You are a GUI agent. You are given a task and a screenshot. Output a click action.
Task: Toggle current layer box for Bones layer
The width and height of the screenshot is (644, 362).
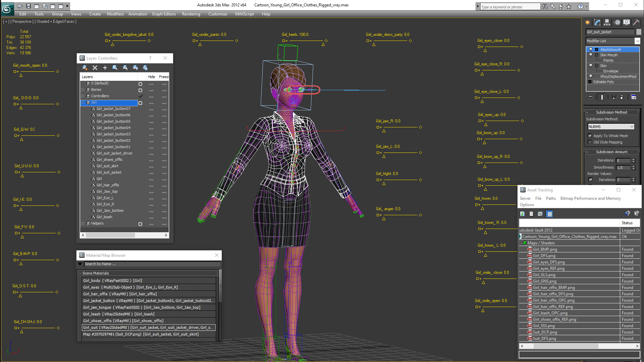(x=140, y=90)
